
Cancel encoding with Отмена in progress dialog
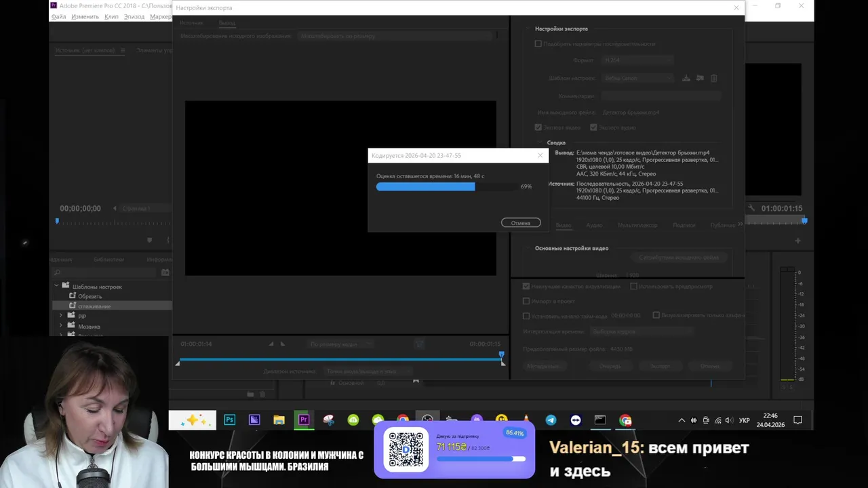[x=521, y=222]
